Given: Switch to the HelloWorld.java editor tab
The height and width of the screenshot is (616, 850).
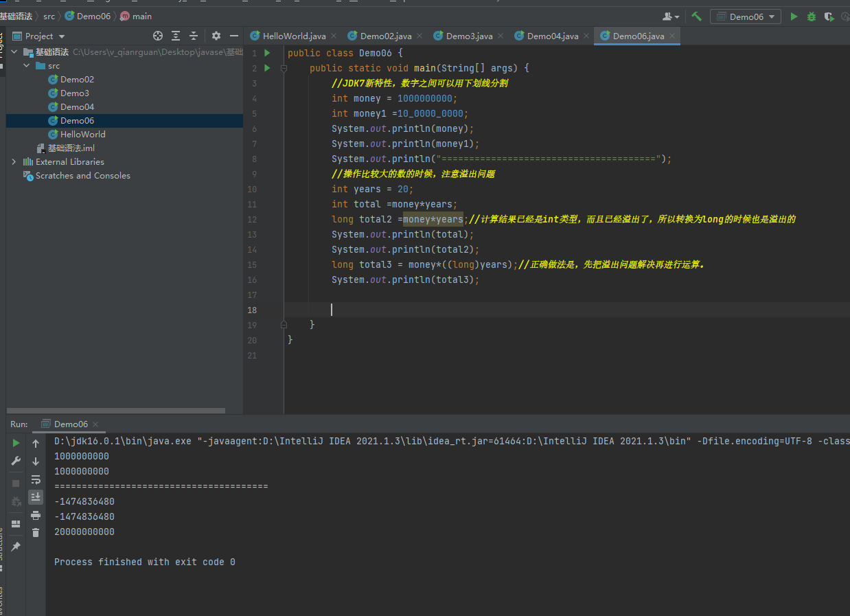Looking at the screenshot, I should click(x=293, y=36).
